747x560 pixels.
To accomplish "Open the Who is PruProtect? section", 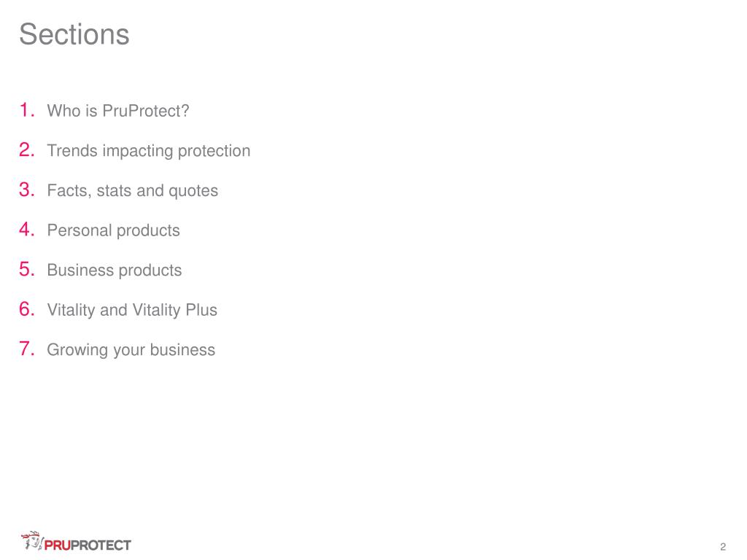I will (118, 111).
